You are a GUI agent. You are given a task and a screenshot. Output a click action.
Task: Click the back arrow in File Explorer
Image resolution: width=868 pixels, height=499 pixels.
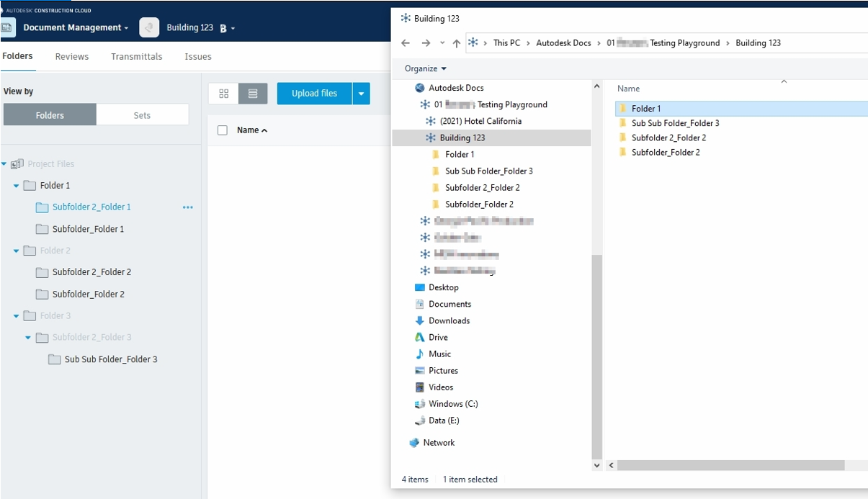(405, 42)
